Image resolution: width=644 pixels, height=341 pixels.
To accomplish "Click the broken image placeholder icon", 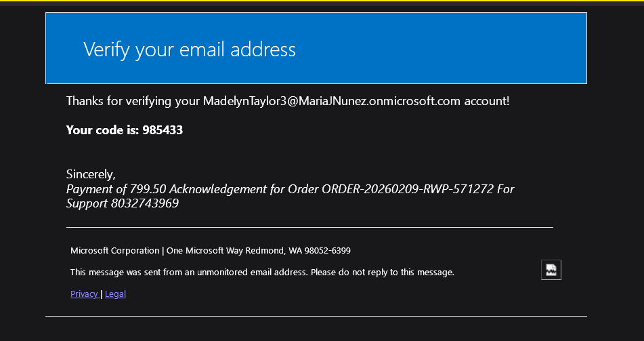I will 551,270.
